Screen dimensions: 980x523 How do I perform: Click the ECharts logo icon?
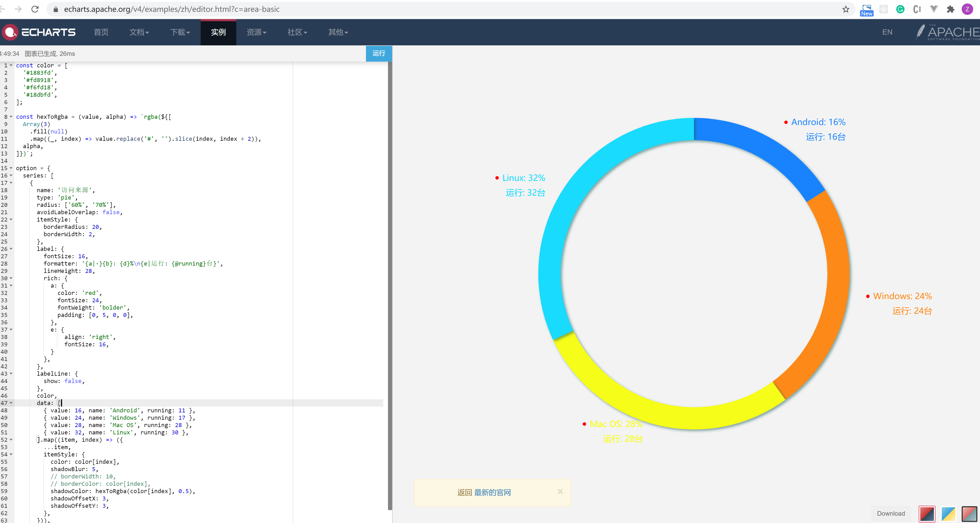coord(10,32)
